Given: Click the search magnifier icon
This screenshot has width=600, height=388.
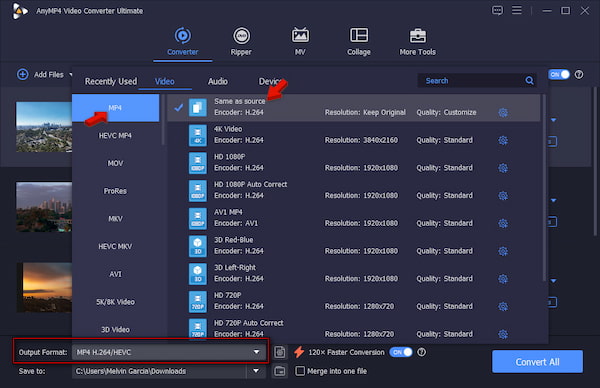Looking at the screenshot, I should coord(529,80).
